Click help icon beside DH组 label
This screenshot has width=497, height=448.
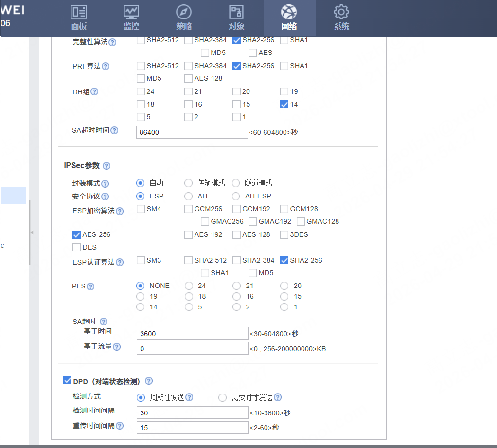click(x=94, y=91)
